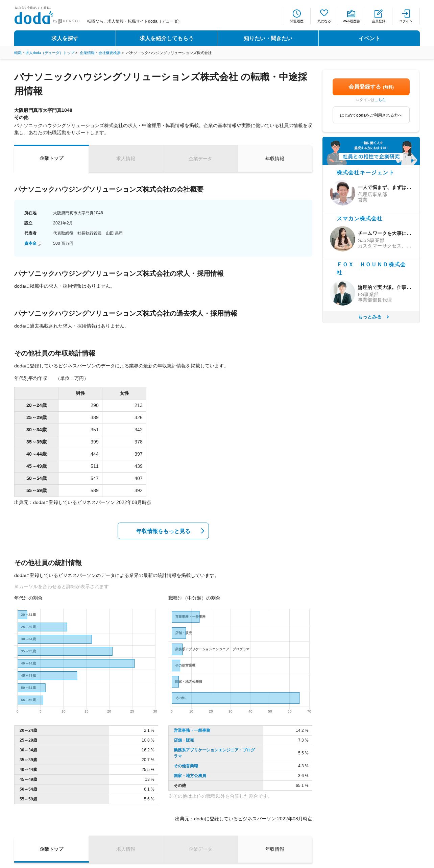Select the top 企業トップ tab

coord(51,158)
